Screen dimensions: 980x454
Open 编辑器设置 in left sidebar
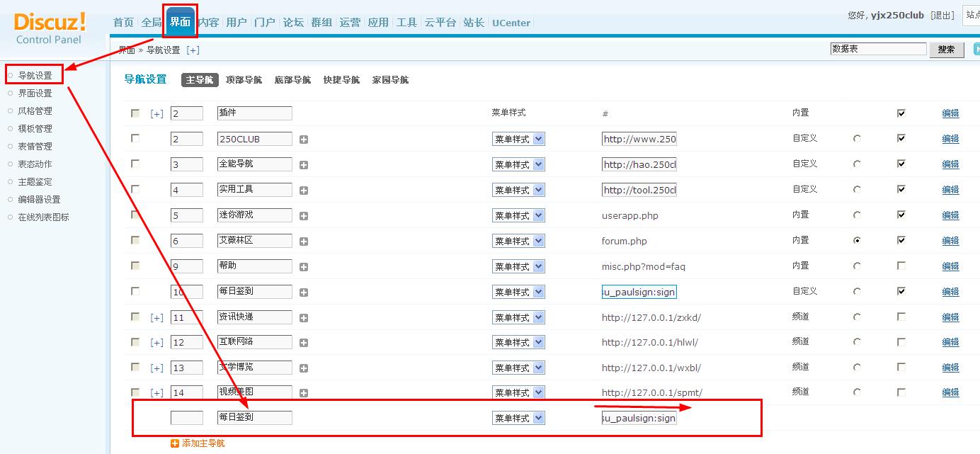point(39,200)
